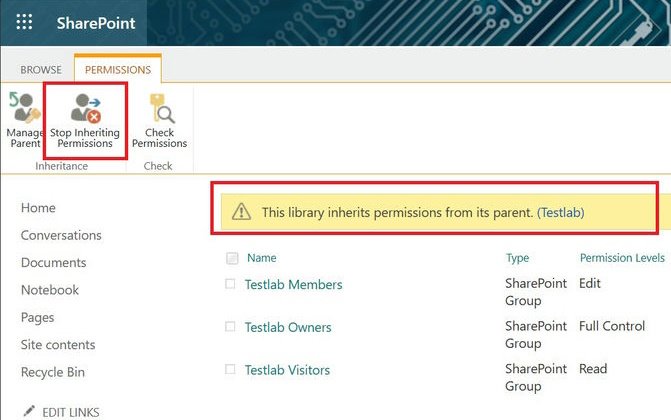The image size is (671, 420).
Task: Select the Permissions ribbon tab
Action: [x=117, y=70]
